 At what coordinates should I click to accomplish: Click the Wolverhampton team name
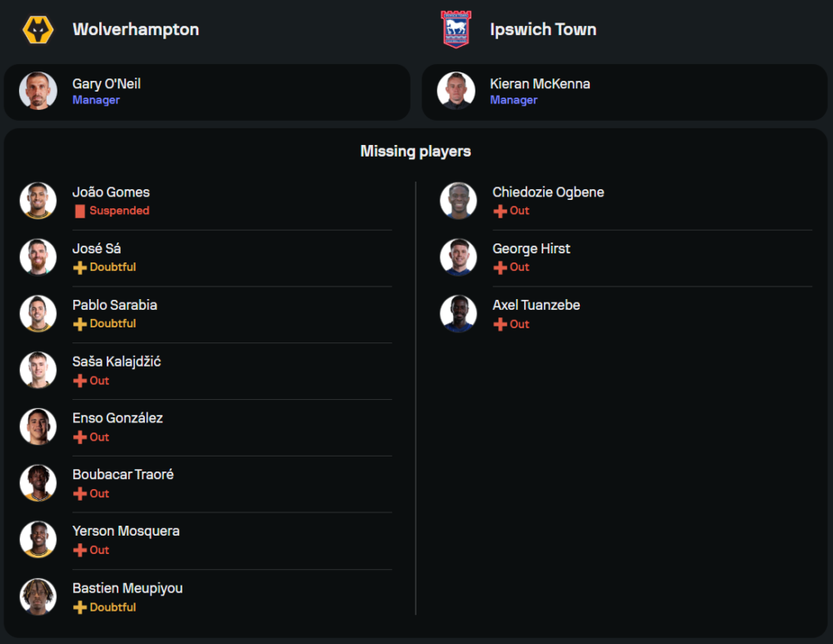(x=136, y=30)
